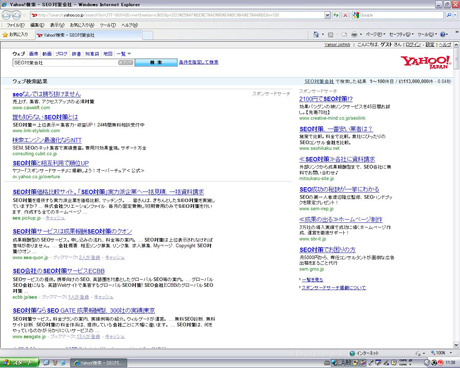Open the address bar history dropdown
The width and height of the screenshot is (460, 368).
327,15
